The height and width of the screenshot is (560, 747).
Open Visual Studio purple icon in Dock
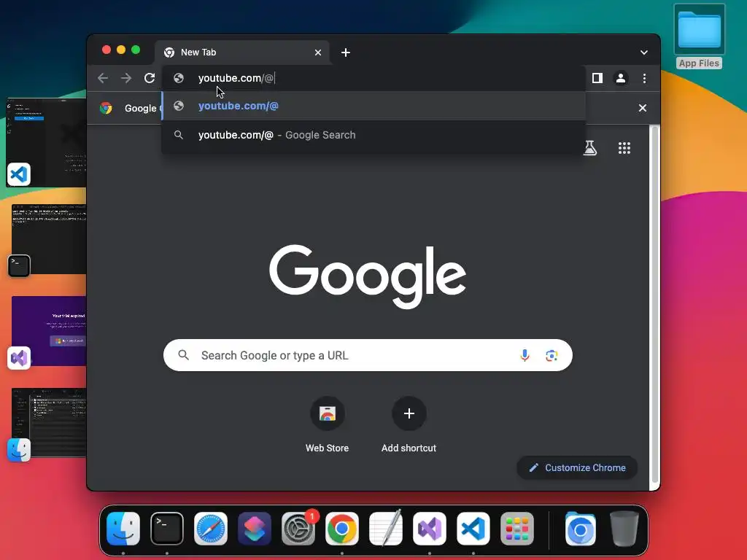(430, 529)
